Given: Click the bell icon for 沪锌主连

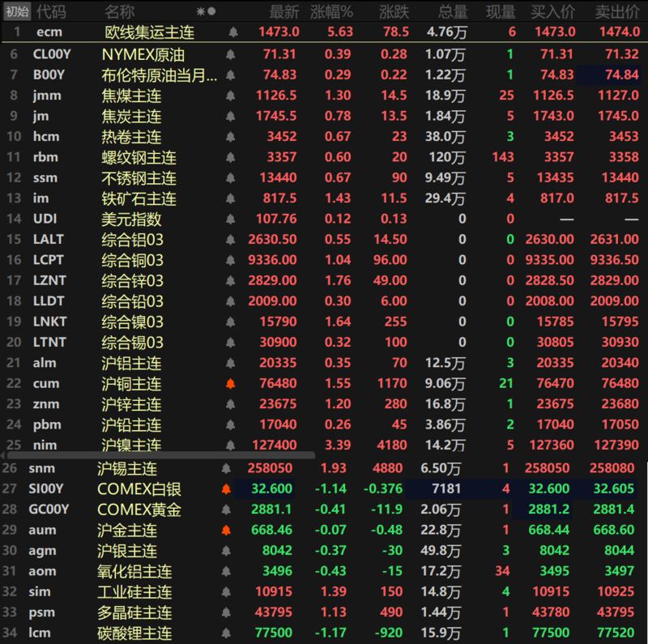Looking at the screenshot, I should (231, 404).
